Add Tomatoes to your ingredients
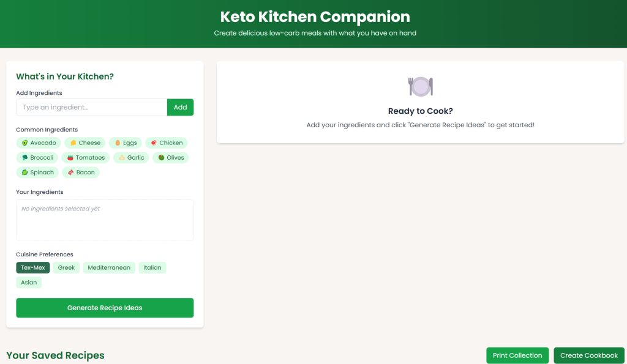 pyautogui.click(x=85, y=157)
